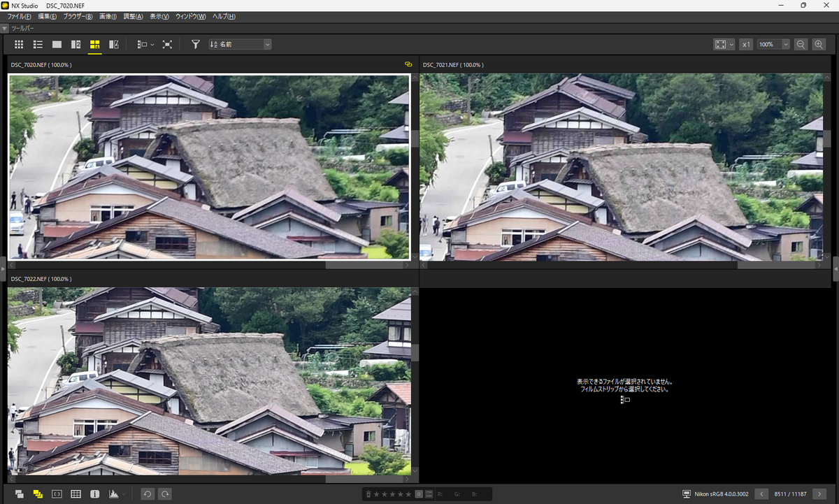Toggle the image info icon
The image size is (839, 504).
94,494
